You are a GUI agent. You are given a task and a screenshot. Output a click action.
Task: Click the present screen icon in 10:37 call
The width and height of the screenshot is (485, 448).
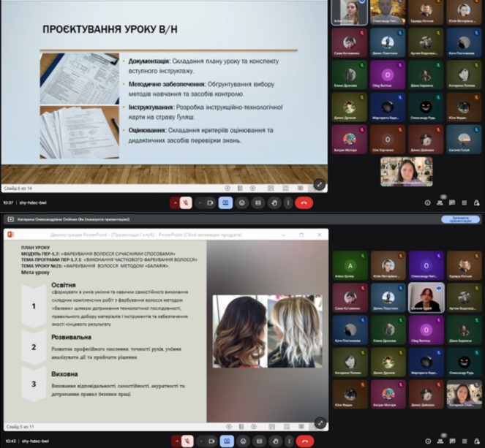point(225,202)
